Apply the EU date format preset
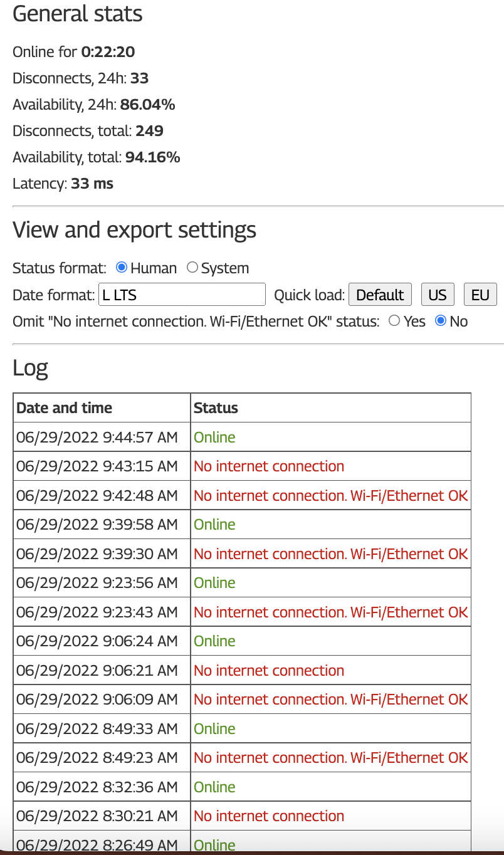Viewport: 504px width, 855px height. tap(480, 294)
